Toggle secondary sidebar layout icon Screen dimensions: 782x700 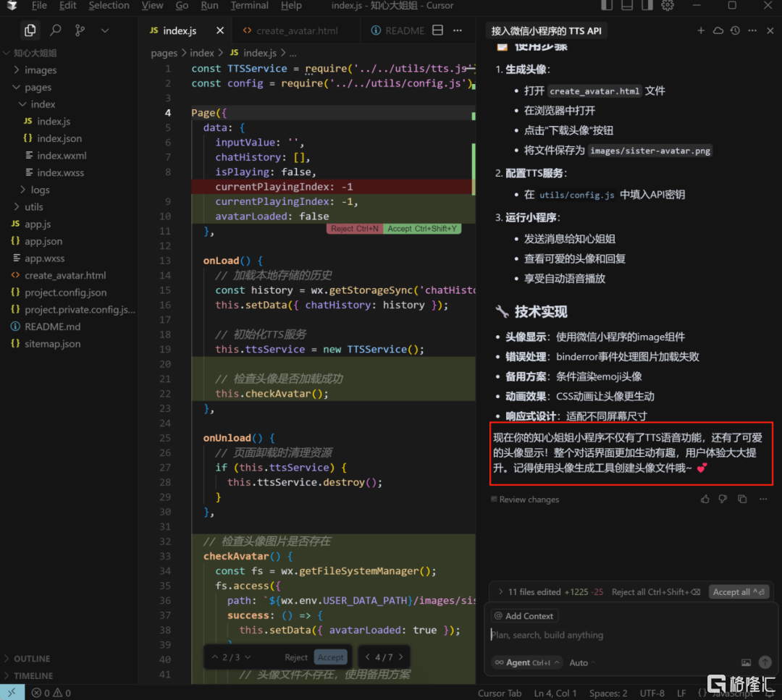pyautogui.click(x=647, y=6)
